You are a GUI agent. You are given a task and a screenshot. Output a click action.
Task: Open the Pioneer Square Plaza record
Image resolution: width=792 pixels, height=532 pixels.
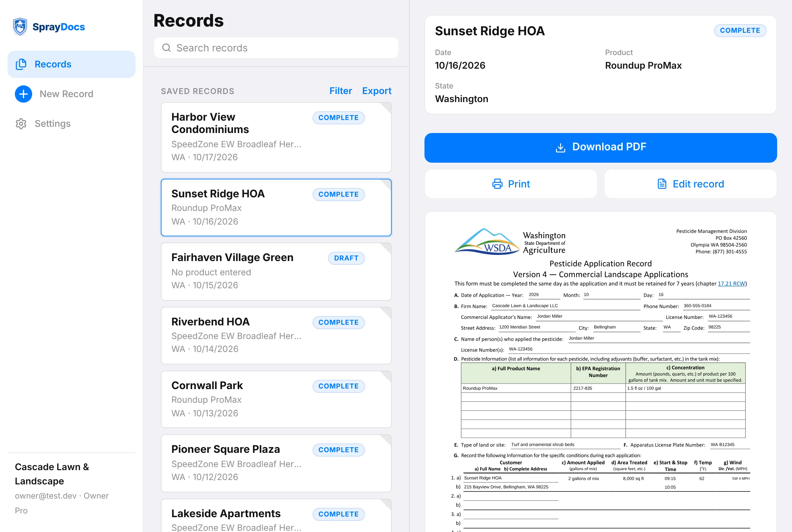tap(276, 463)
